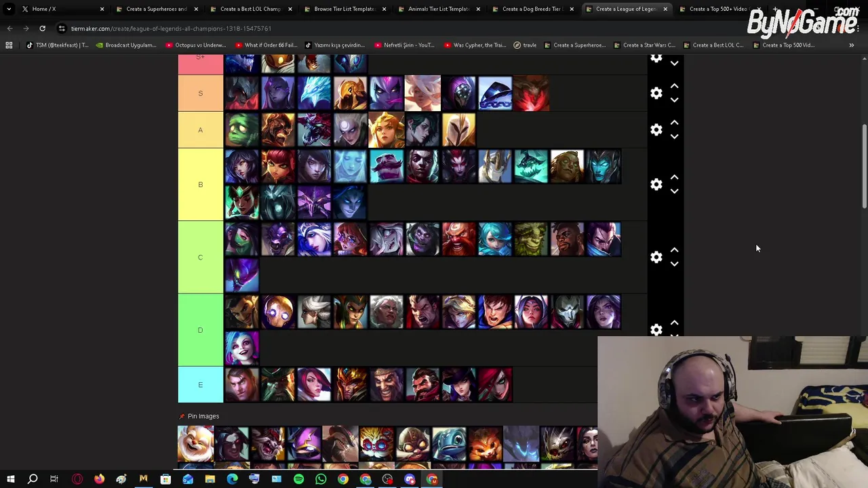The width and height of the screenshot is (868, 488).
Task: Open the Windows Start menu
Action: tap(10, 479)
